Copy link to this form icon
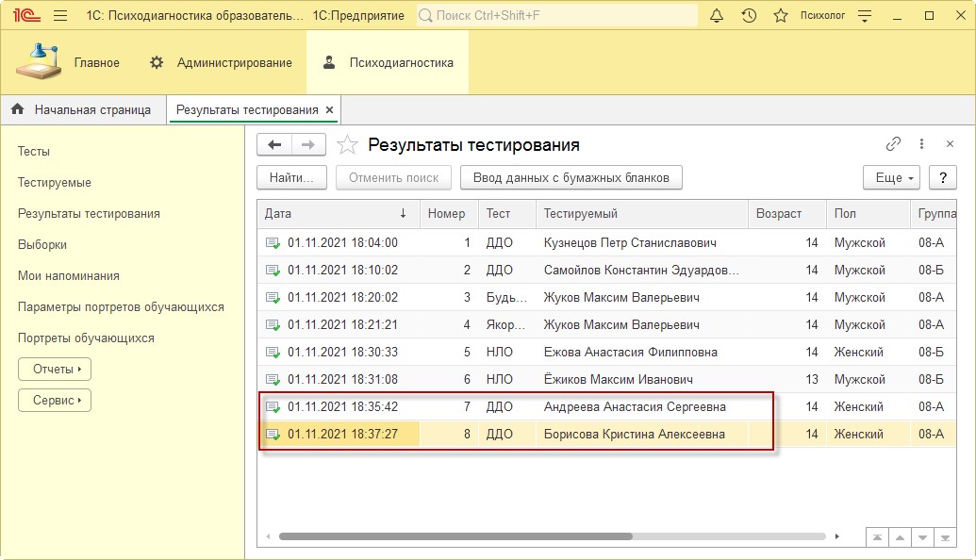976x560 pixels. coord(893,144)
